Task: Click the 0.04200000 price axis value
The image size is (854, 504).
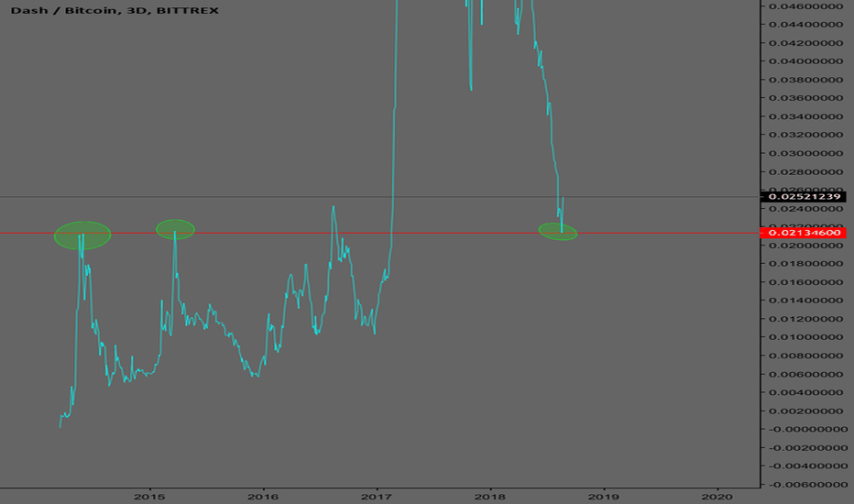Action: tap(805, 43)
